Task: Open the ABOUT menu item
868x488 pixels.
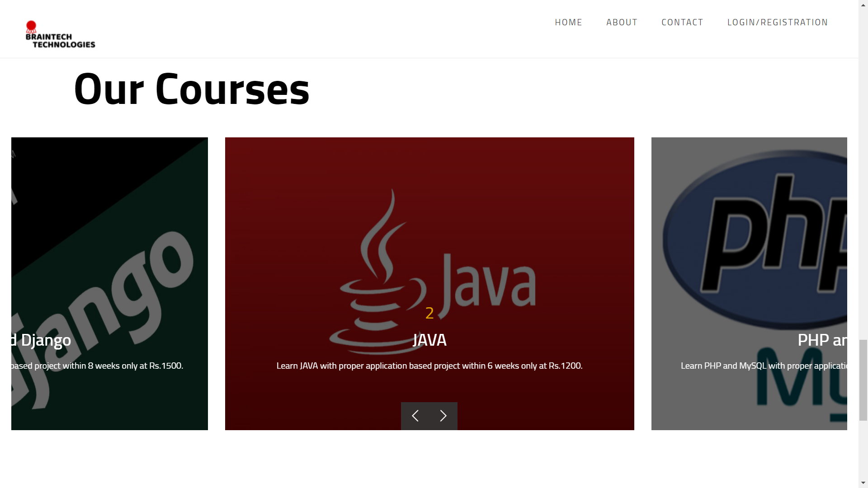Action: click(x=622, y=22)
